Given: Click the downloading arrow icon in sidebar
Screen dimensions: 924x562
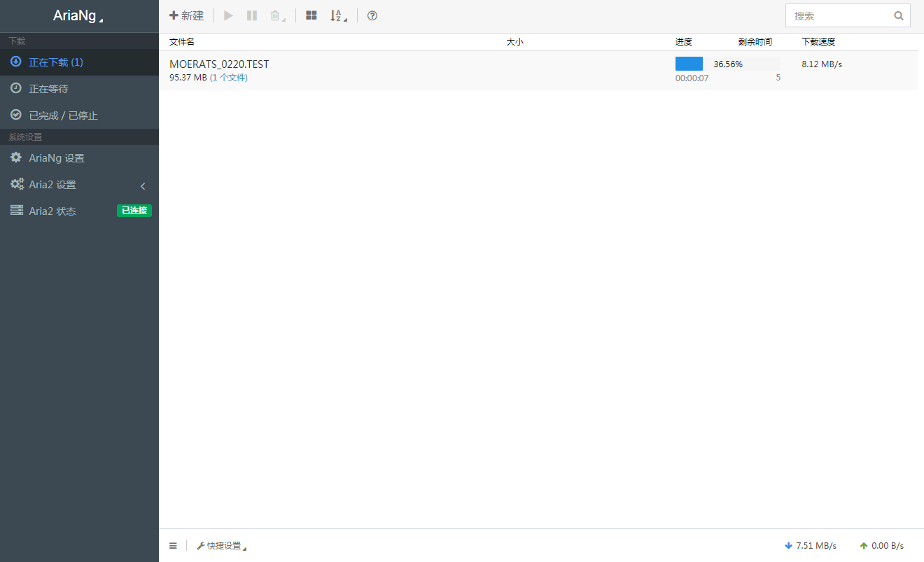Looking at the screenshot, I should 16,62.
